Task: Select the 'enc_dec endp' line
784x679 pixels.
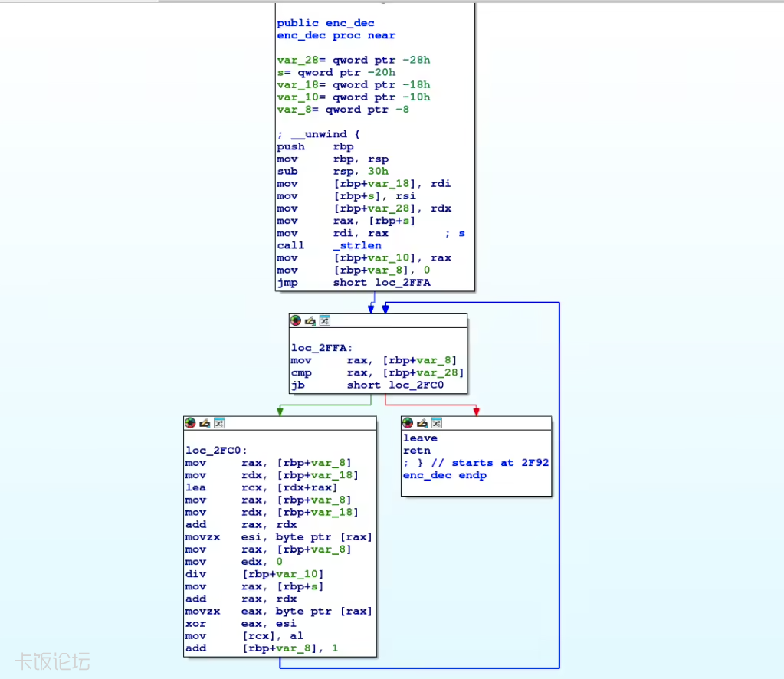Action: (444, 475)
